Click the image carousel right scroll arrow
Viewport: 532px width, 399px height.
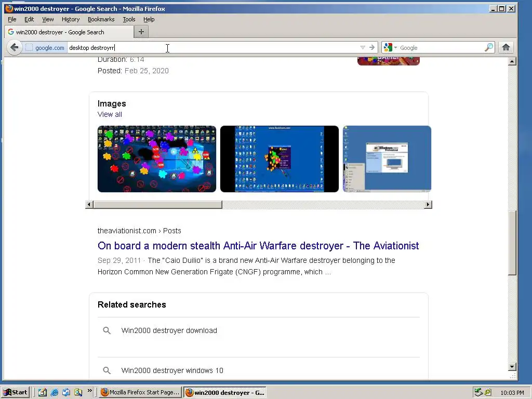428,205
